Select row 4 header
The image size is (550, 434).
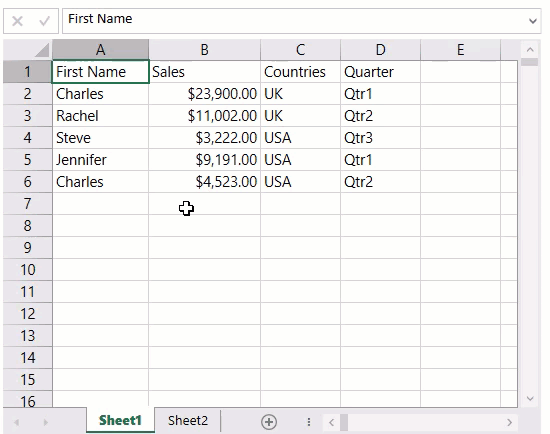pyautogui.click(x=28, y=138)
